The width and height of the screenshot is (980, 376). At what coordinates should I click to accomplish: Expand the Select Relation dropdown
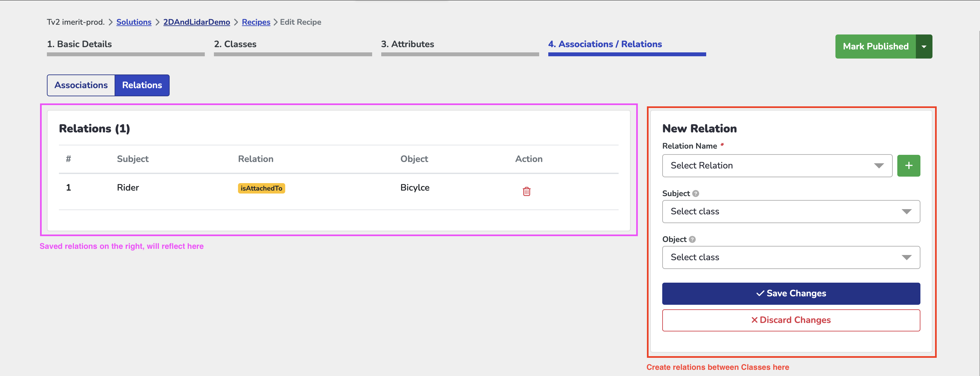coord(777,165)
